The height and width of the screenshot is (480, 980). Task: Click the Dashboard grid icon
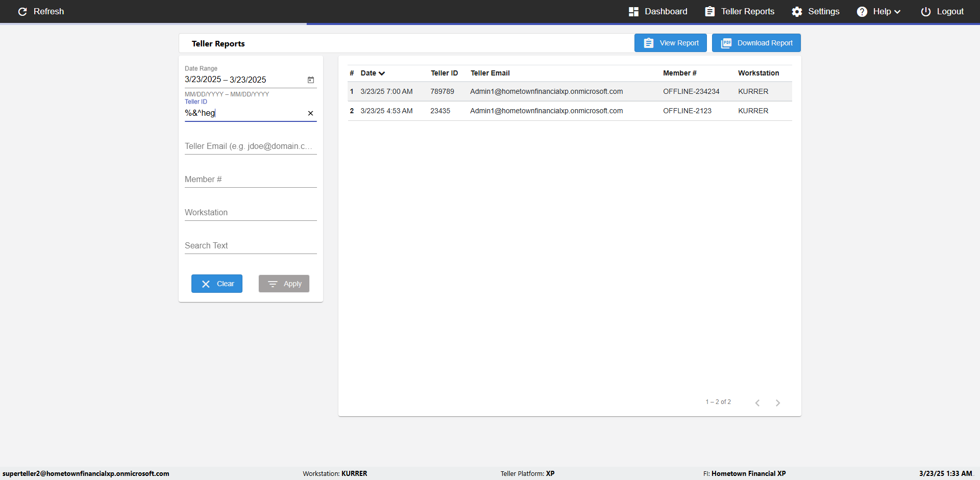point(633,11)
